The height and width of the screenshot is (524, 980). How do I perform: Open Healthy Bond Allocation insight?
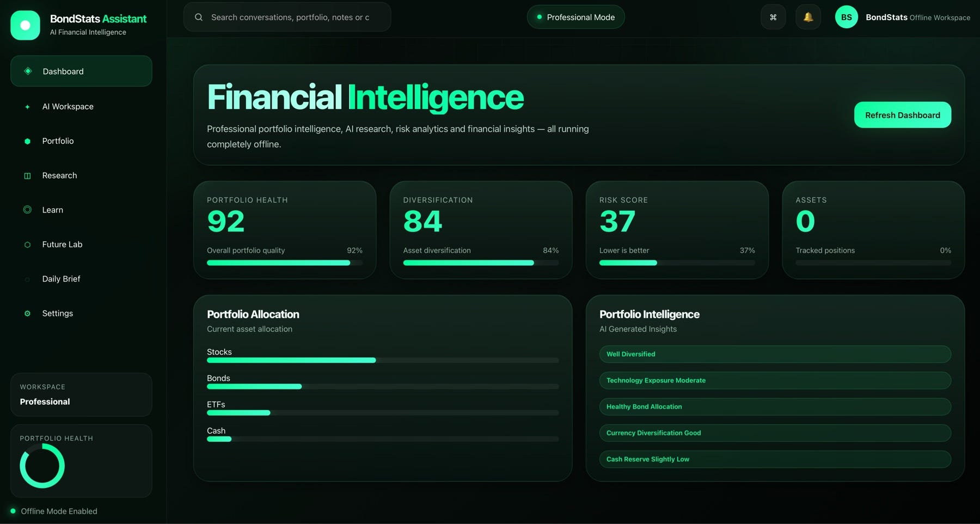pos(775,406)
